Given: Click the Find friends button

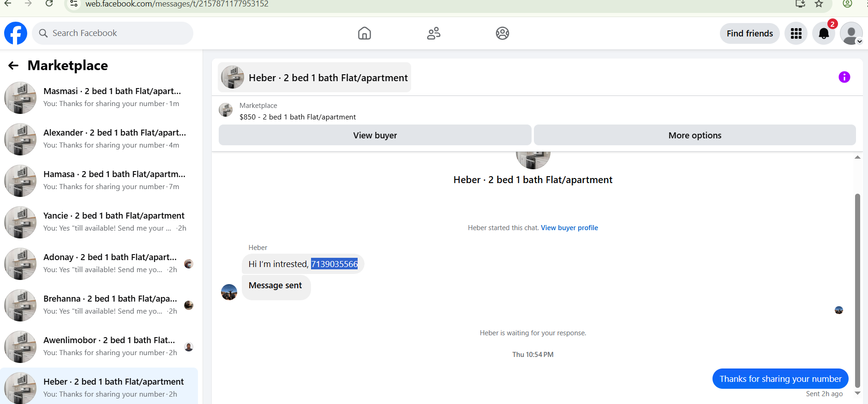Looking at the screenshot, I should tap(750, 33).
